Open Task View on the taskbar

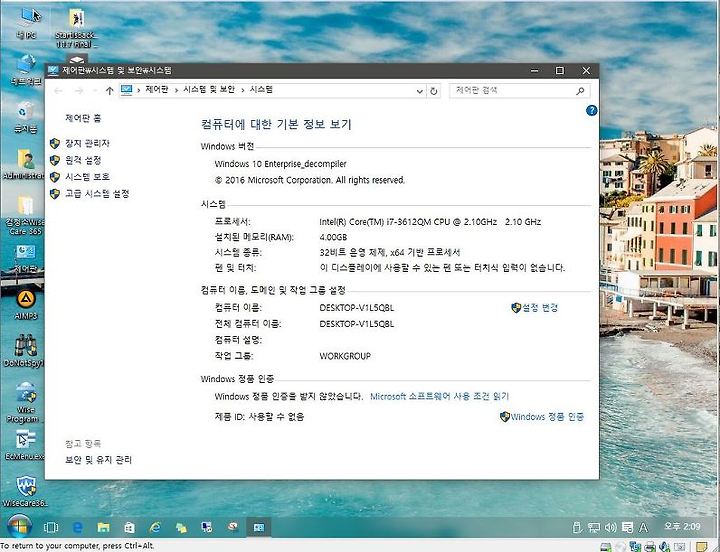click(x=51, y=528)
